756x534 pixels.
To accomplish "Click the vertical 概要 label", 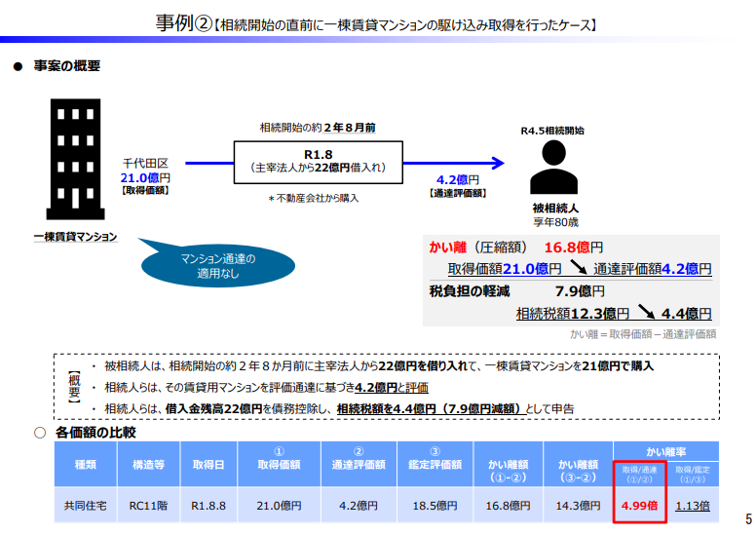I will tap(73, 385).
